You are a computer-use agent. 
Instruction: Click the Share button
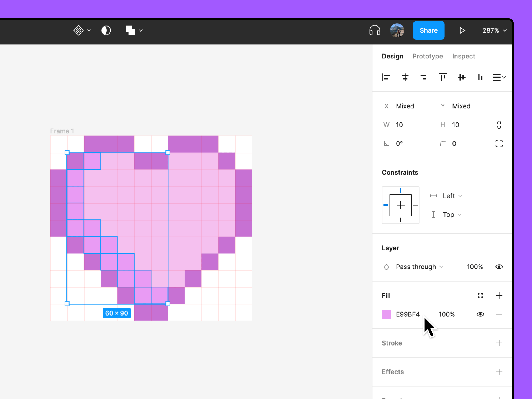(x=428, y=30)
